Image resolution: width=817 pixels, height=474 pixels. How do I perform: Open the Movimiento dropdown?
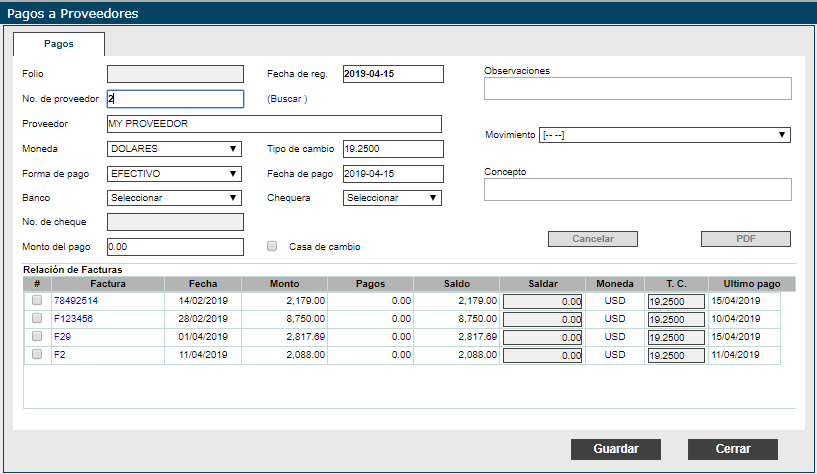[664, 135]
